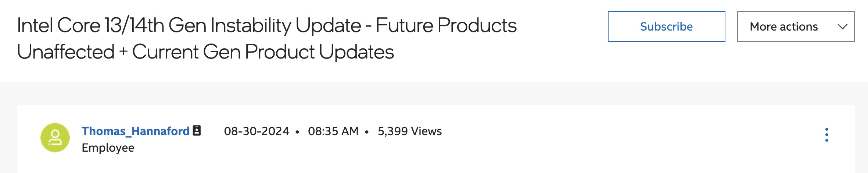Click the Employee rank label
Viewport: 868px width, 173px height.
108,148
